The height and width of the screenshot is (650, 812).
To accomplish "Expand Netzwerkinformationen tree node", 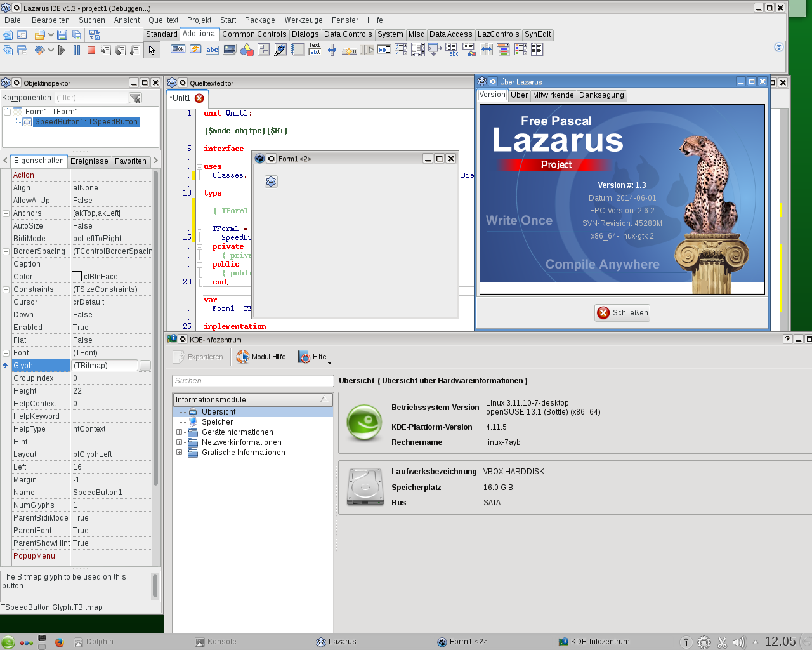I will [179, 442].
